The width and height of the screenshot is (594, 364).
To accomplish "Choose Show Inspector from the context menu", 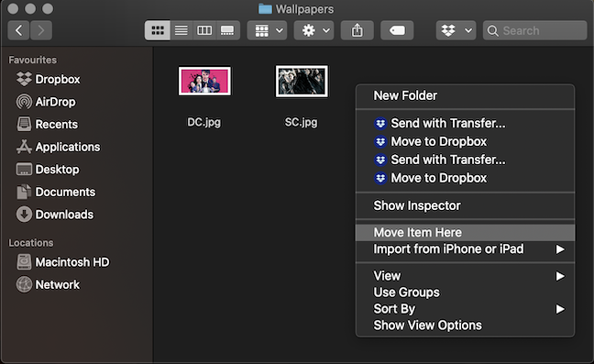I will 465,205.
